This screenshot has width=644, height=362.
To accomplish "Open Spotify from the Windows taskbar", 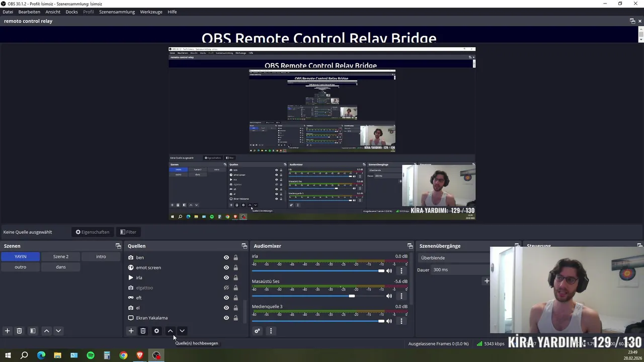I will [91, 355].
